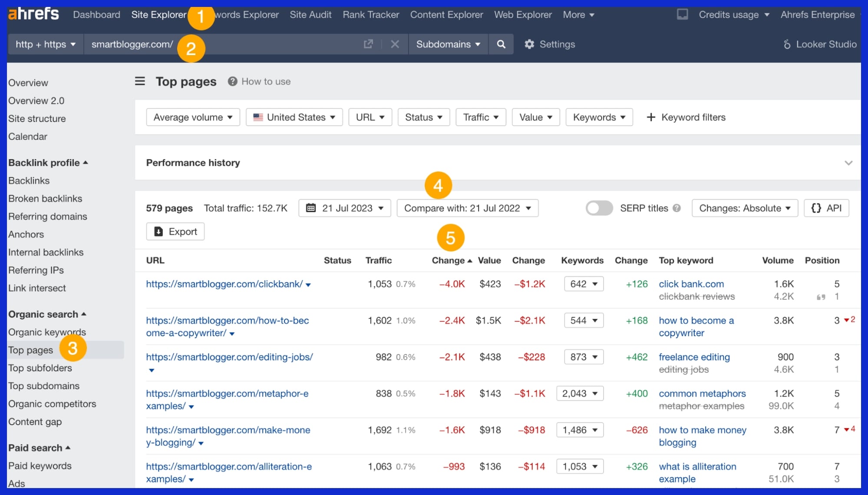Screen dimensions: 868x495
Task: Collapse Paid search section
Action: (x=40, y=448)
